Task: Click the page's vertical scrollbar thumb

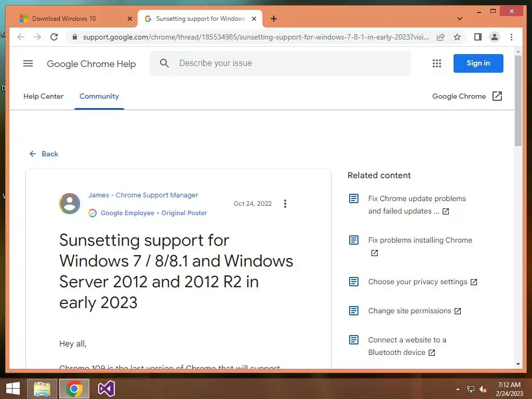Action: [518, 100]
